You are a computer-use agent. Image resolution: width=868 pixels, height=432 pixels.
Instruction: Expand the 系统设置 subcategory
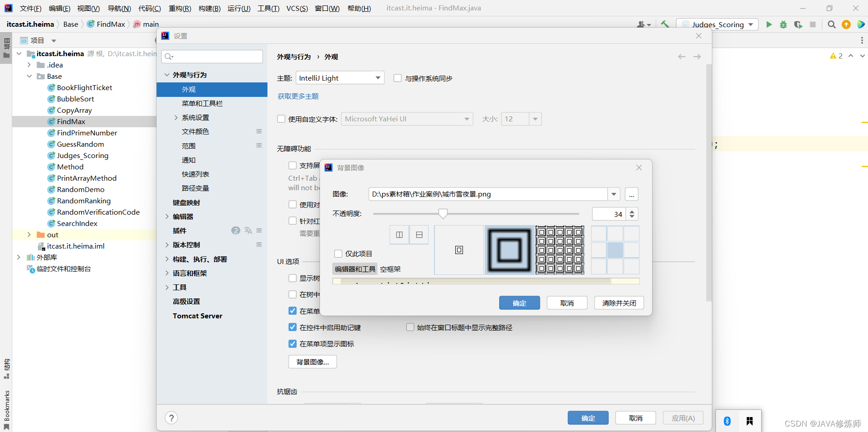(x=176, y=117)
